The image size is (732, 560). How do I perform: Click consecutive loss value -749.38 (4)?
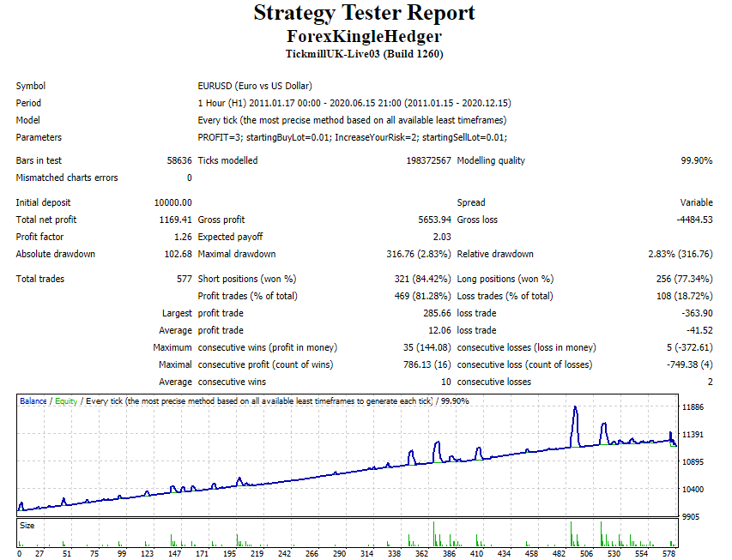pyautogui.click(x=690, y=365)
